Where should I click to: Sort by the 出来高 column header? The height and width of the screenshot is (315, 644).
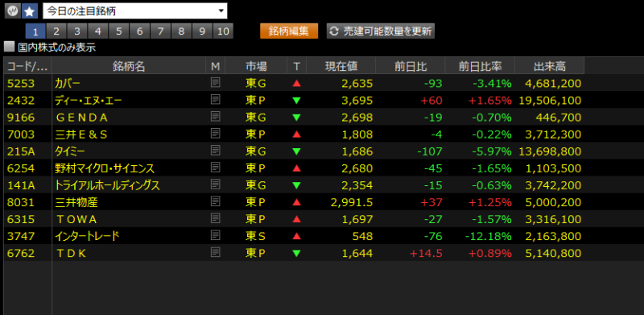coord(549,66)
